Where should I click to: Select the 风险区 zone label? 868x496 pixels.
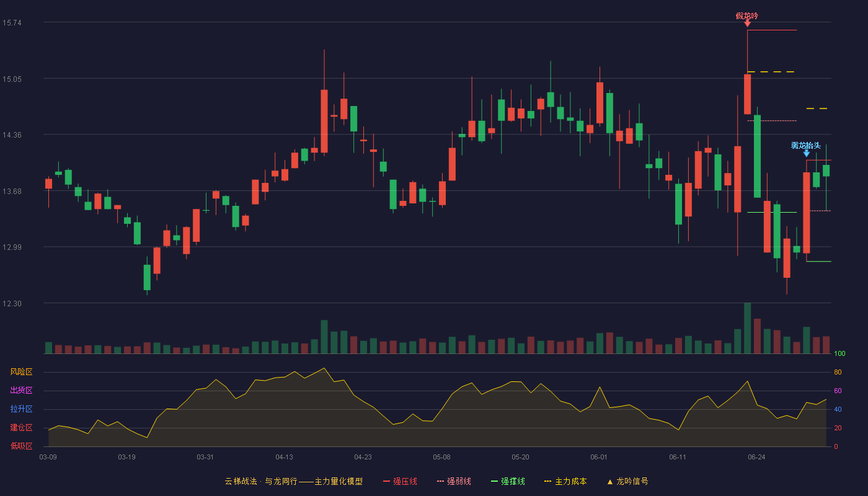coord(21,372)
